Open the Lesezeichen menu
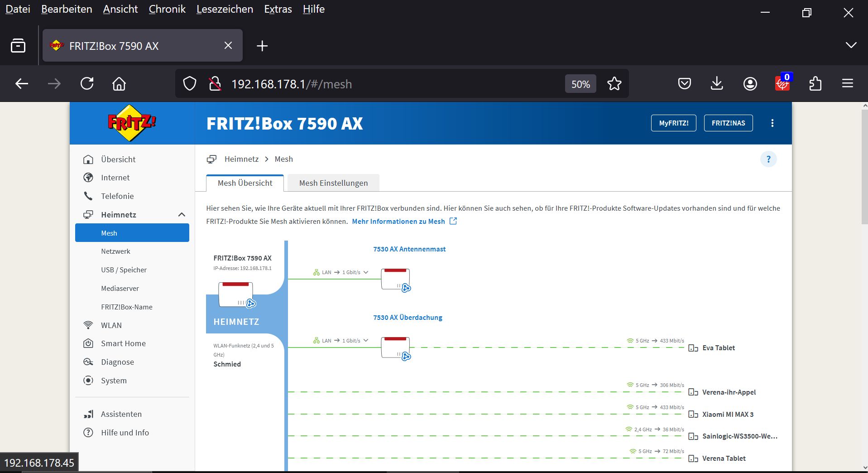868x473 pixels. coord(225,9)
